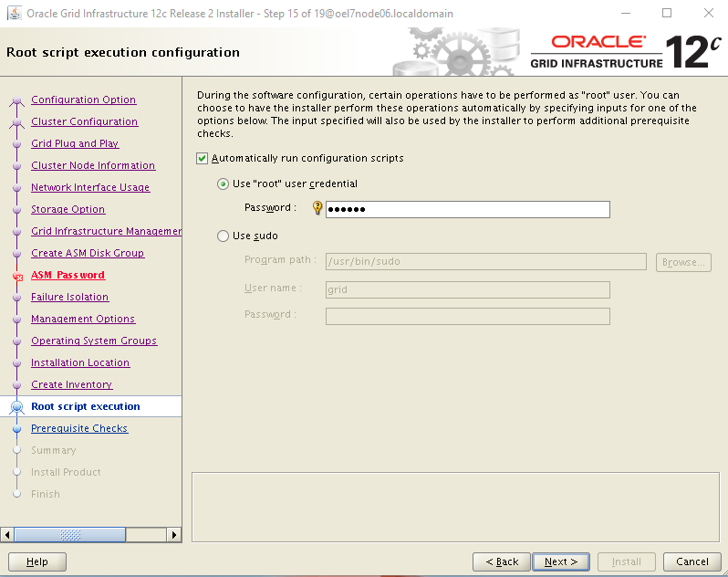Viewport: 728px width, 577px height.
Task: Select Use "root" user credential option
Action: coord(224,184)
